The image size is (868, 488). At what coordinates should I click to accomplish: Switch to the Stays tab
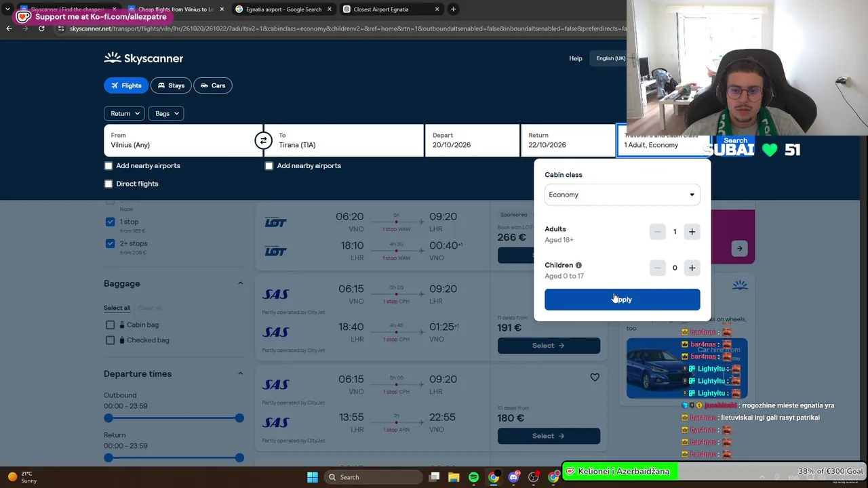(x=171, y=85)
